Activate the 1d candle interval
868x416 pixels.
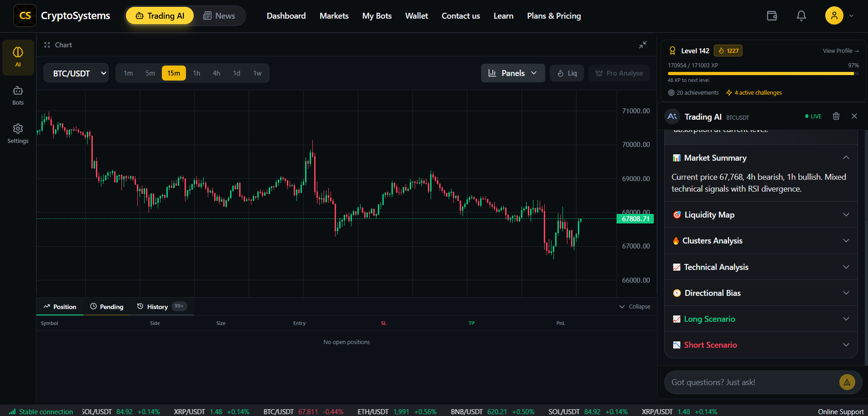pos(236,73)
